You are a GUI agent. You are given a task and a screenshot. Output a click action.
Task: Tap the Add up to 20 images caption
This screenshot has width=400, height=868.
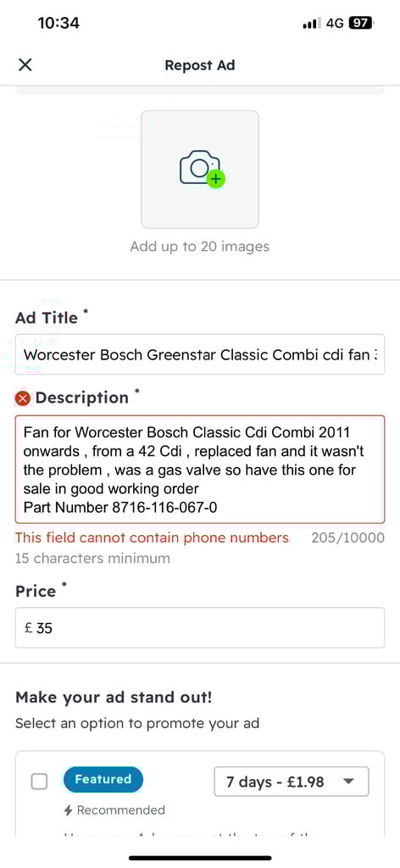point(200,247)
